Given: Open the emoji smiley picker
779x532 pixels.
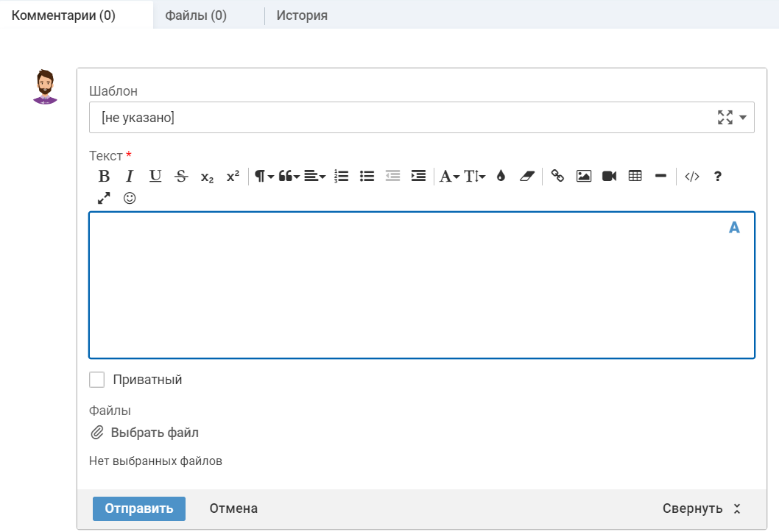Looking at the screenshot, I should pos(130,198).
